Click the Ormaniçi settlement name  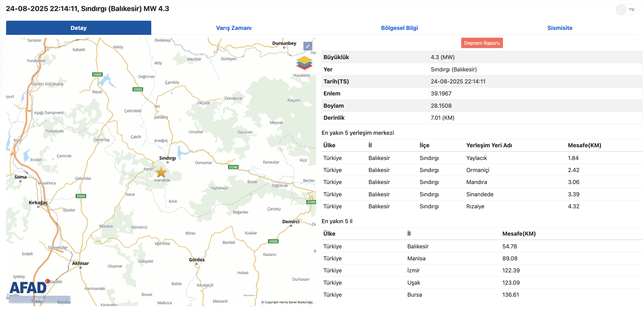tap(477, 170)
